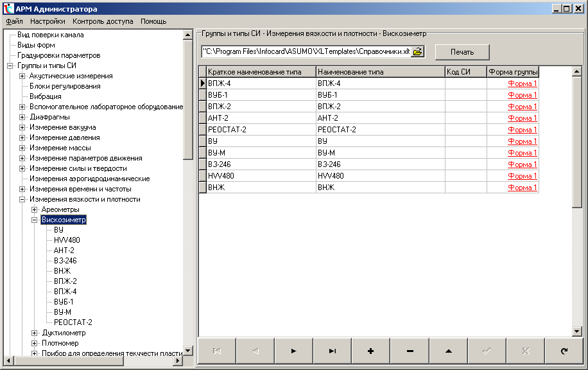Viewport: 588px width, 370px height.
Task: Open Форма 1 link for РЕОСТАТ-2 row
Action: (x=522, y=130)
